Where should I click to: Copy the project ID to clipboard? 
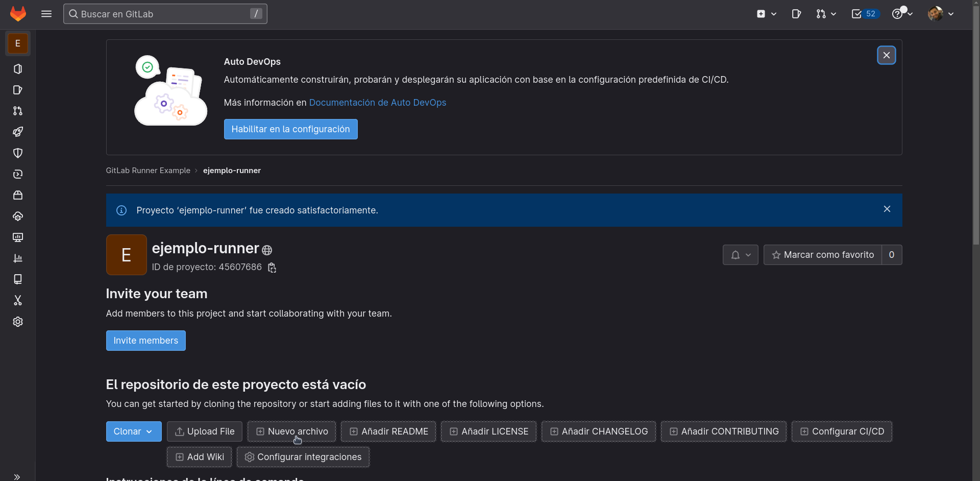(x=272, y=268)
